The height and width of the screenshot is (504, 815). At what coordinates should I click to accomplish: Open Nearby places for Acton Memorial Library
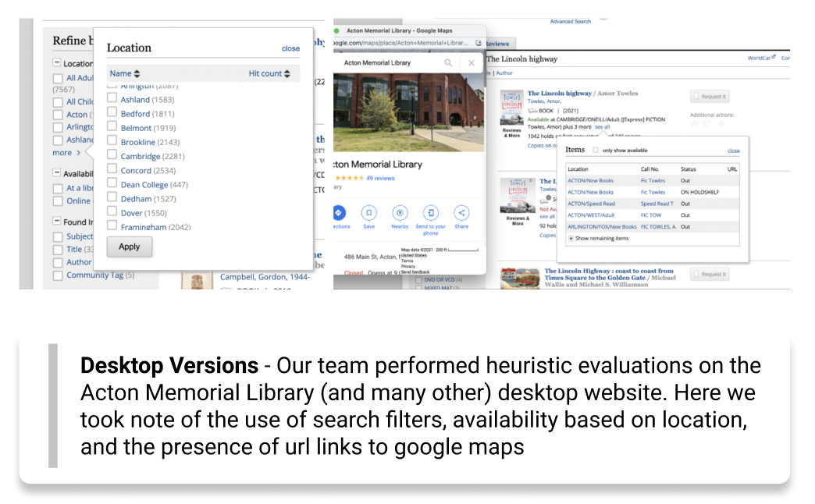pyautogui.click(x=400, y=212)
